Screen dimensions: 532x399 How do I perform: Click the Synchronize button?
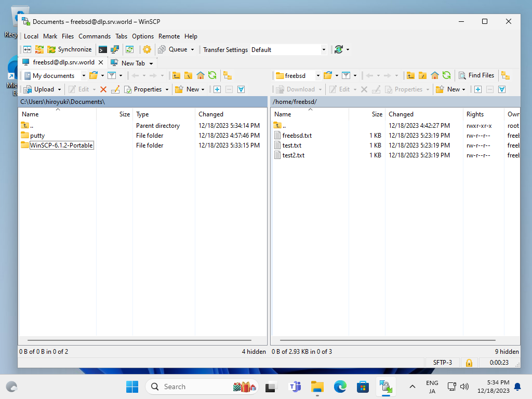[70, 49]
